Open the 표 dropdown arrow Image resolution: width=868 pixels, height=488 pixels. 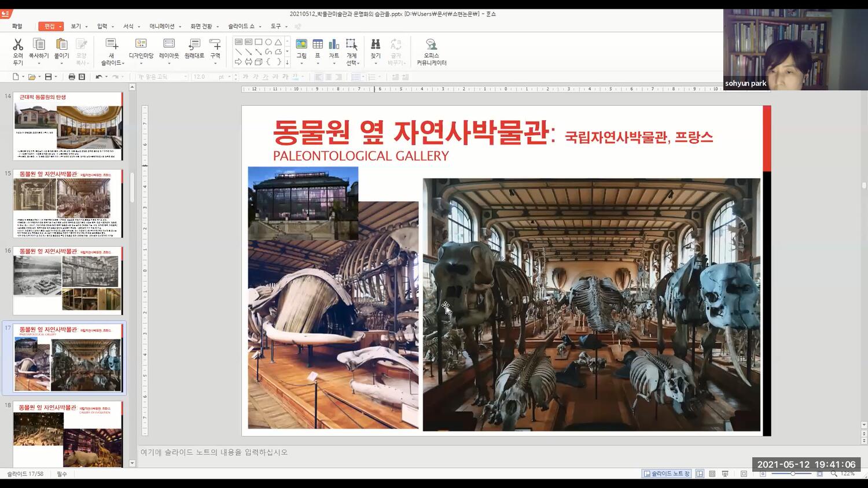(x=318, y=63)
